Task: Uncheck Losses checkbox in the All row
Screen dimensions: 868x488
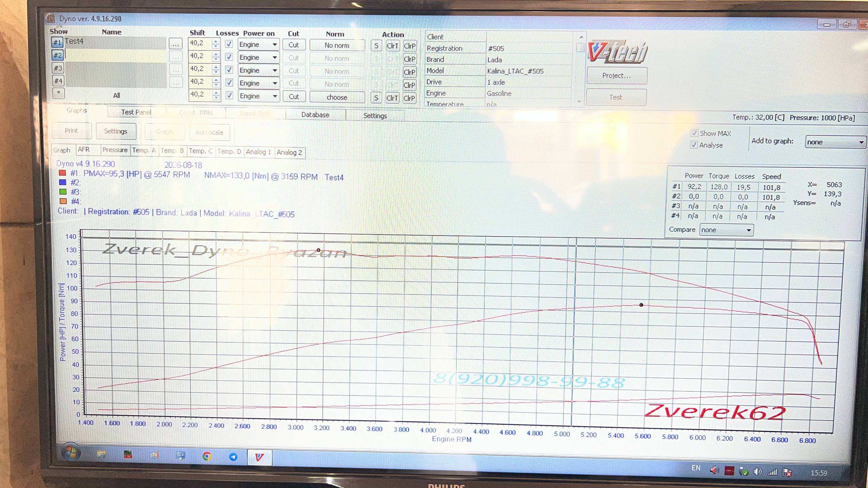Action: point(230,95)
